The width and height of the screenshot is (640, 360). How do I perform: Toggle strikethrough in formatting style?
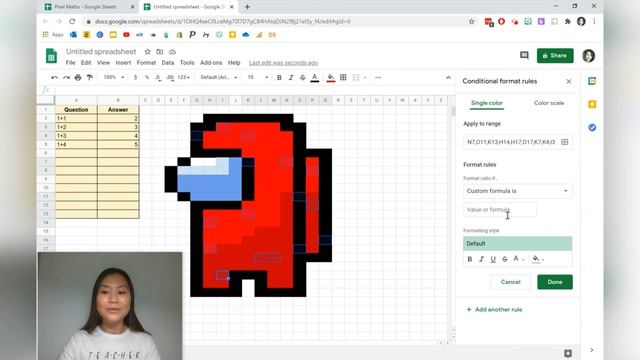pos(505,259)
